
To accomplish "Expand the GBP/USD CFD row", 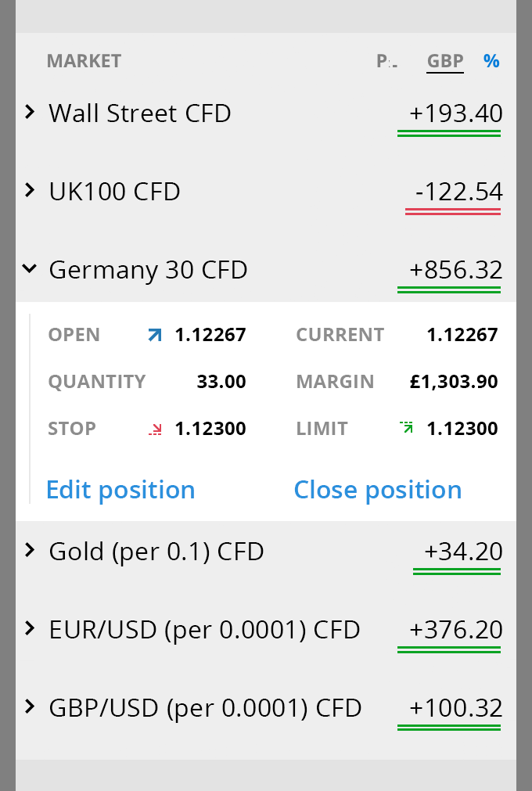I will coord(30,707).
